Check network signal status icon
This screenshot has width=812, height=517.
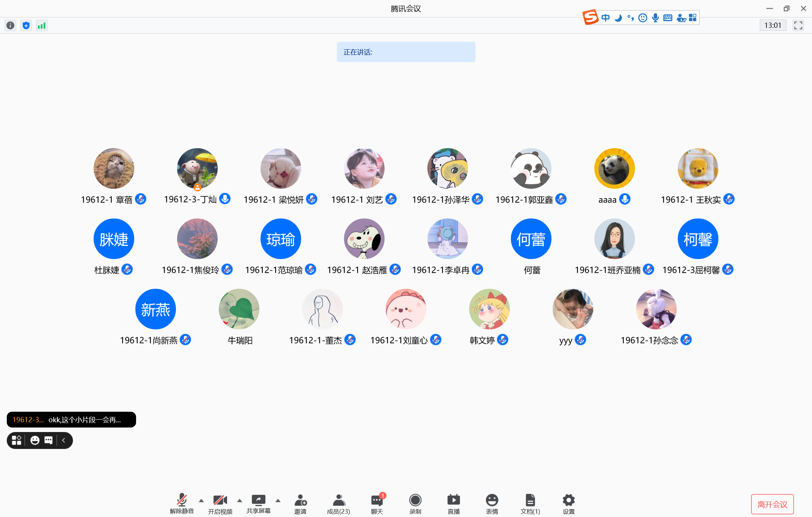[42, 26]
